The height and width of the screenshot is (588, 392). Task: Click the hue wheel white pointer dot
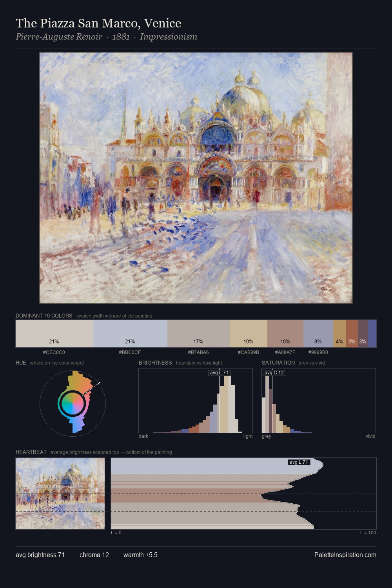pyautogui.click(x=99, y=383)
